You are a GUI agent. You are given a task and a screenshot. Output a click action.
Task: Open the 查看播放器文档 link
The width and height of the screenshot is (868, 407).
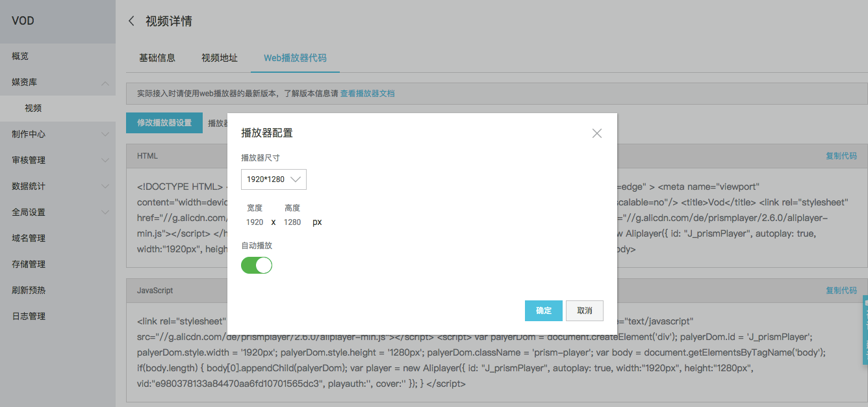pos(368,94)
